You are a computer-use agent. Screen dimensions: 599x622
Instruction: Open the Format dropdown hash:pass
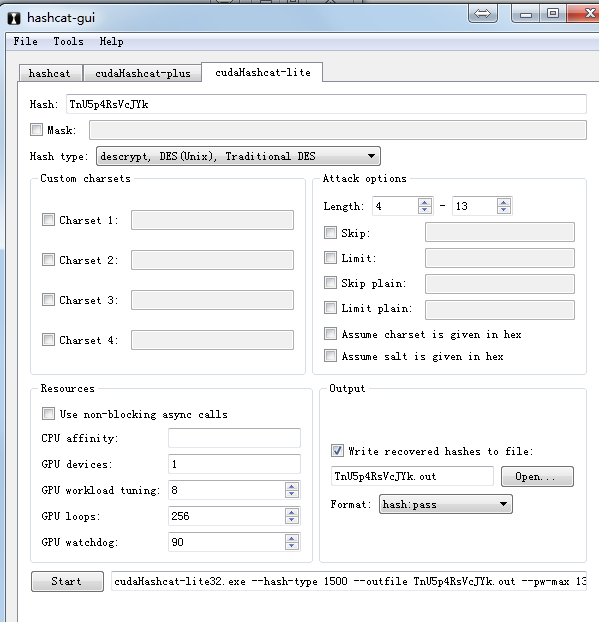446,504
